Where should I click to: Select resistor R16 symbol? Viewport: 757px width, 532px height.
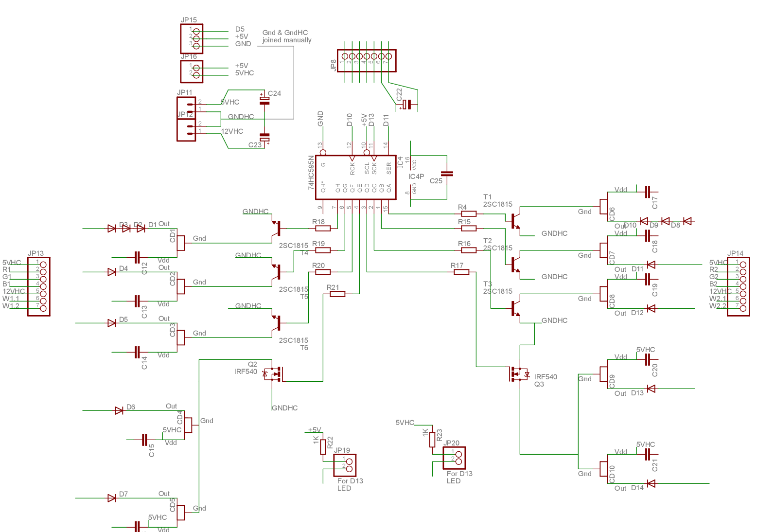(469, 250)
